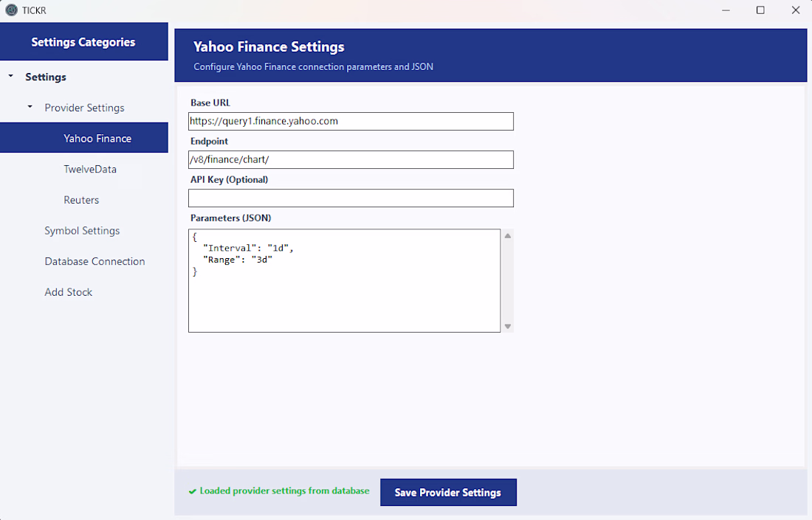Click the 'Yahoo Finance Settings' heading
The width and height of the screenshot is (812, 520).
[269, 47]
